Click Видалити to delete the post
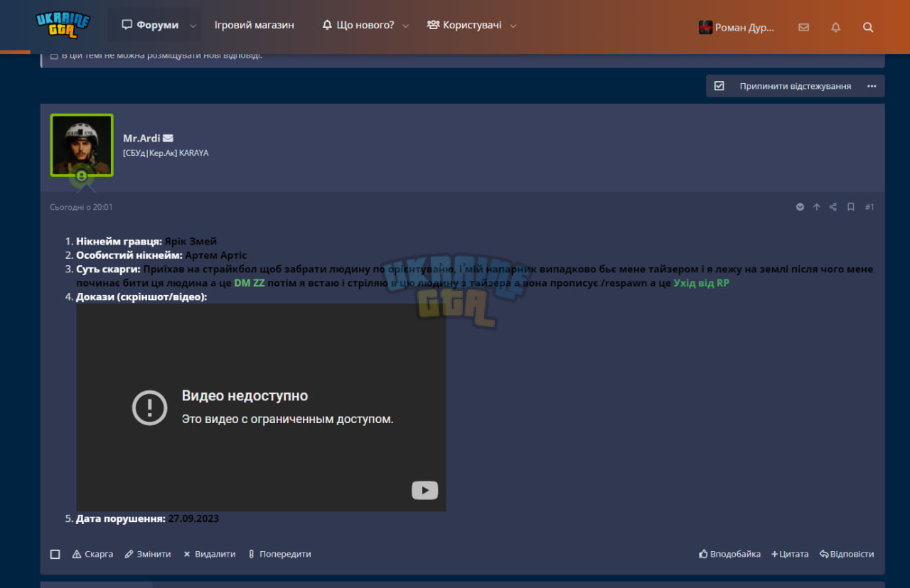 coord(209,554)
